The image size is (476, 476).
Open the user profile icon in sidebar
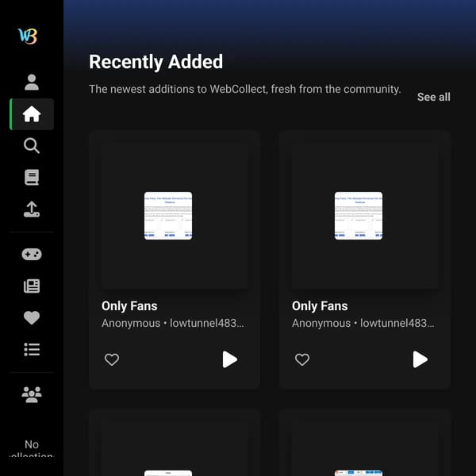click(x=32, y=83)
